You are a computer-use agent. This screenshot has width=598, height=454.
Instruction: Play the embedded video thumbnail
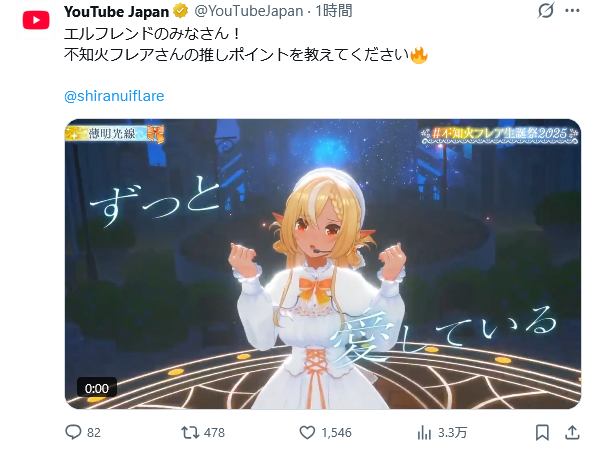click(x=323, y=264)
